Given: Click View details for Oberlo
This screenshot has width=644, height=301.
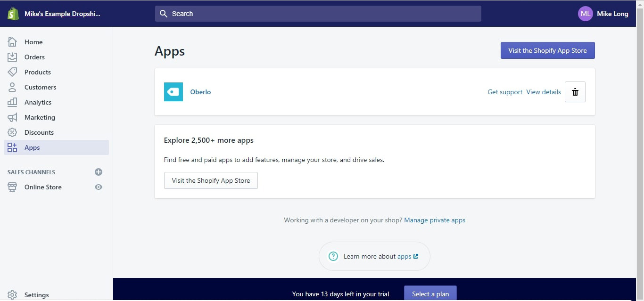Looking at the screenshot, I should (x=543, y=92).
